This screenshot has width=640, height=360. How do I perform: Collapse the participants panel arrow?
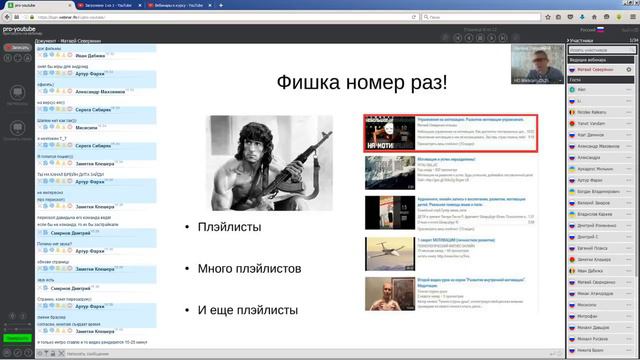point(568,40)
